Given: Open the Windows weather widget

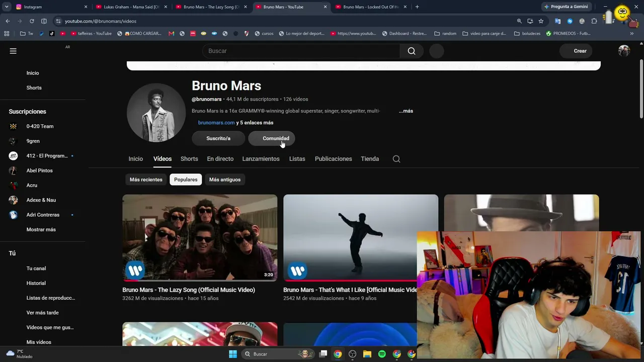Looking at the screenshot, I should click(19, 354).
